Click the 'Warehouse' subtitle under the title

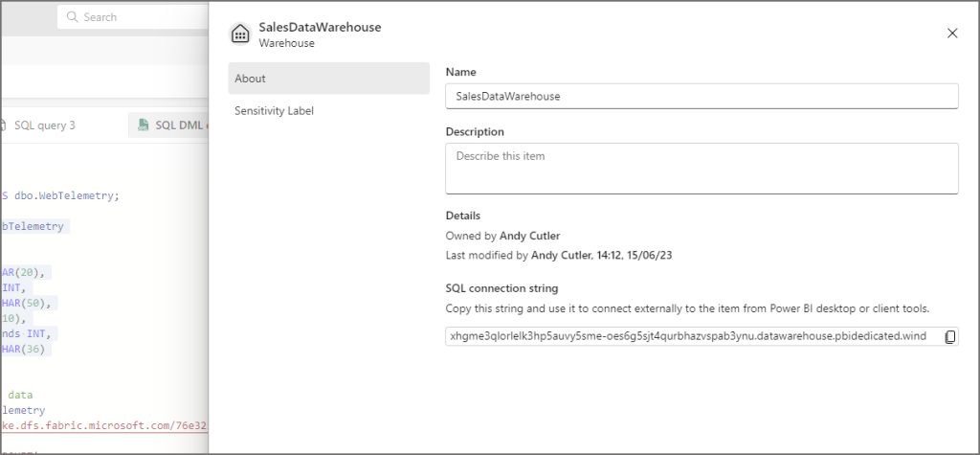coord(287,43)
